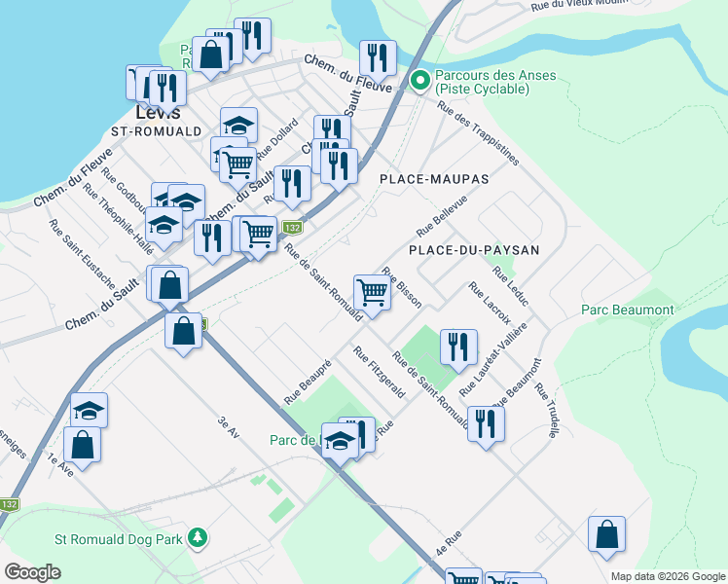Click the grocery cart marker near Rue Bisson
Screen dimensions: 728x584
[372, 293]
